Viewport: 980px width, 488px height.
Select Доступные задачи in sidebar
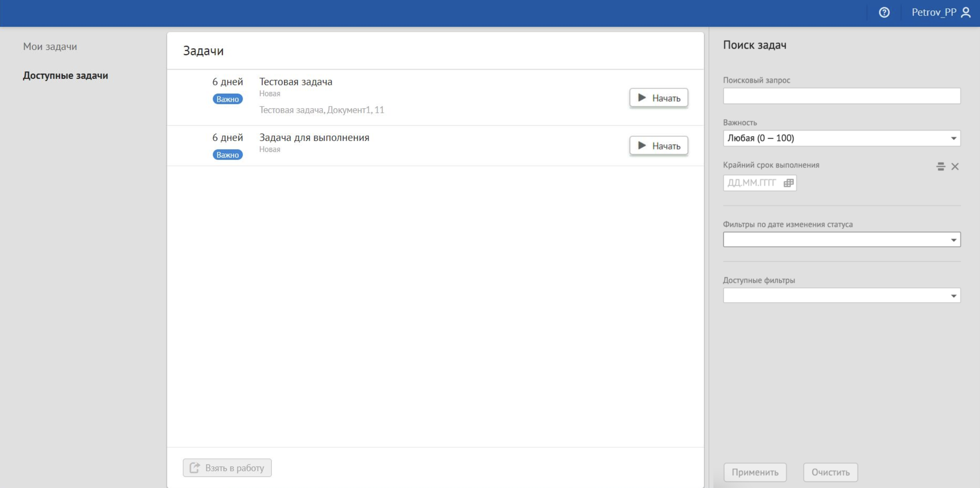point(65,75)
